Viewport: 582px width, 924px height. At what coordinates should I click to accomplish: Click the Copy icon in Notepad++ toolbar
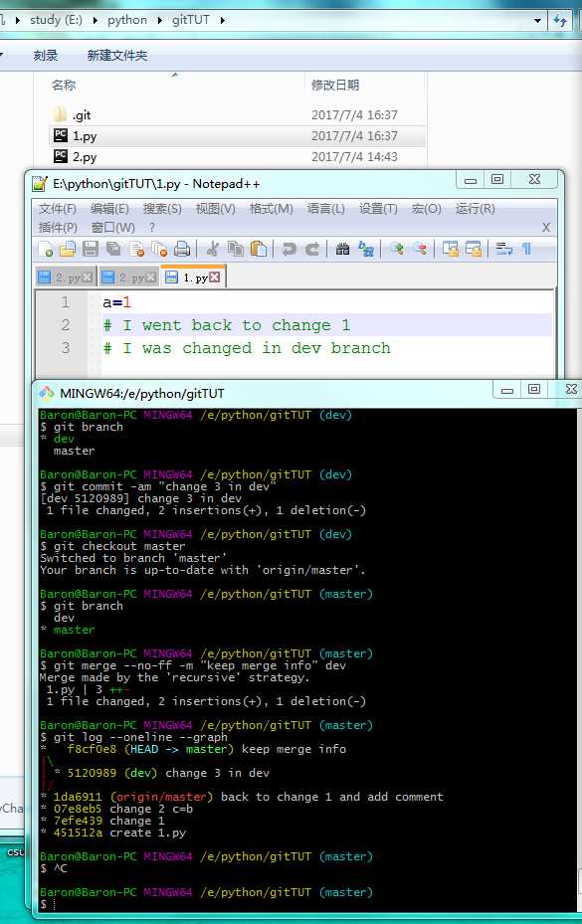[236, 249]
